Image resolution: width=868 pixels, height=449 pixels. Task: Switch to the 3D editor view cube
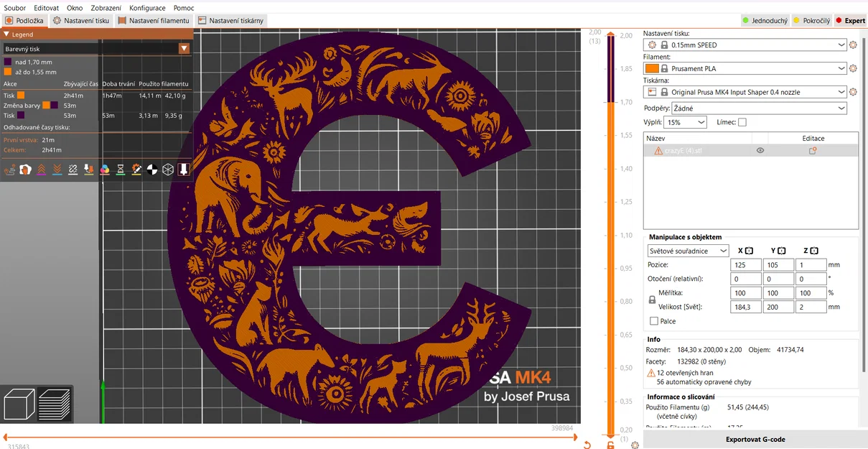(x=19, y=404)
